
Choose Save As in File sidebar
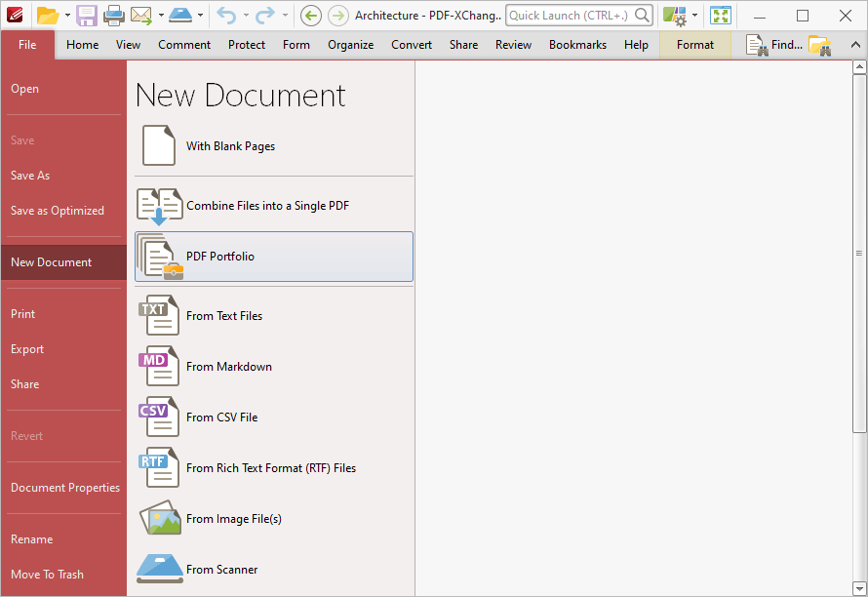(64, 176)
